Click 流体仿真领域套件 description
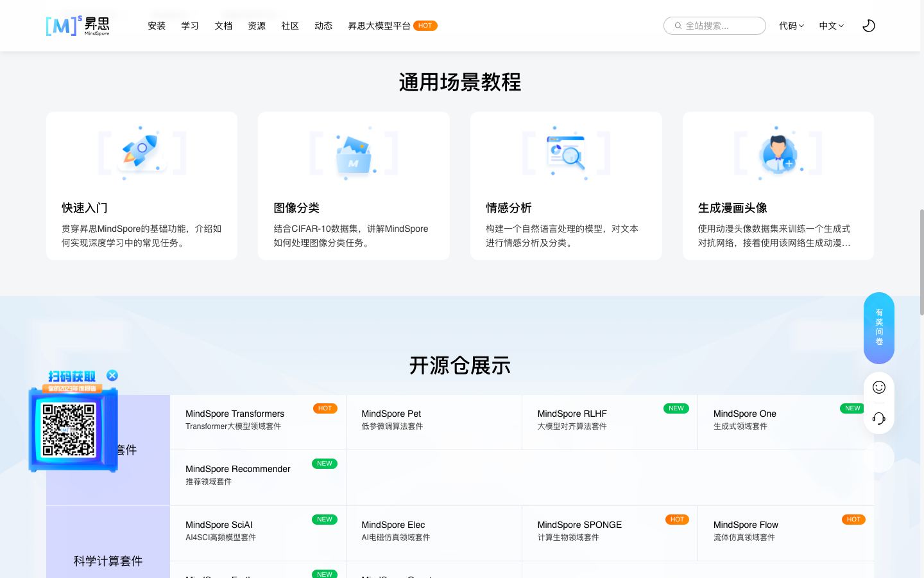This screenshot has height=578, width=924. point(744,538)
